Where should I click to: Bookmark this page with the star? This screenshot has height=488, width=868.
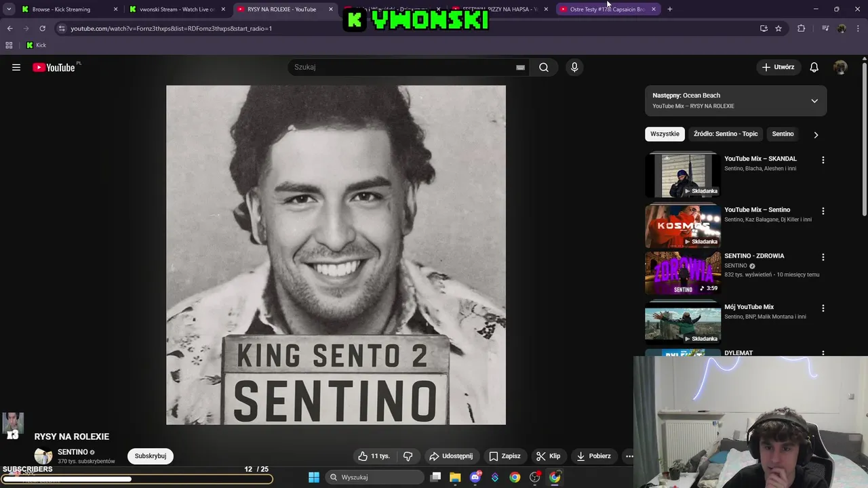pos(778,28)
